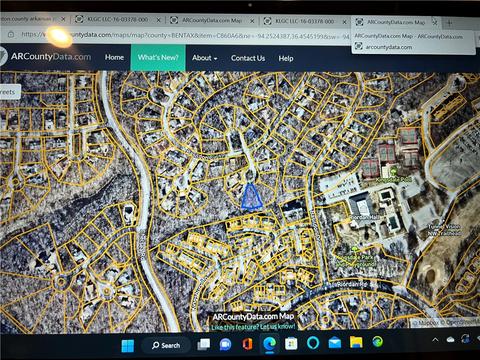
Task: Open the Windows Start menu
Action: [128, 345]
